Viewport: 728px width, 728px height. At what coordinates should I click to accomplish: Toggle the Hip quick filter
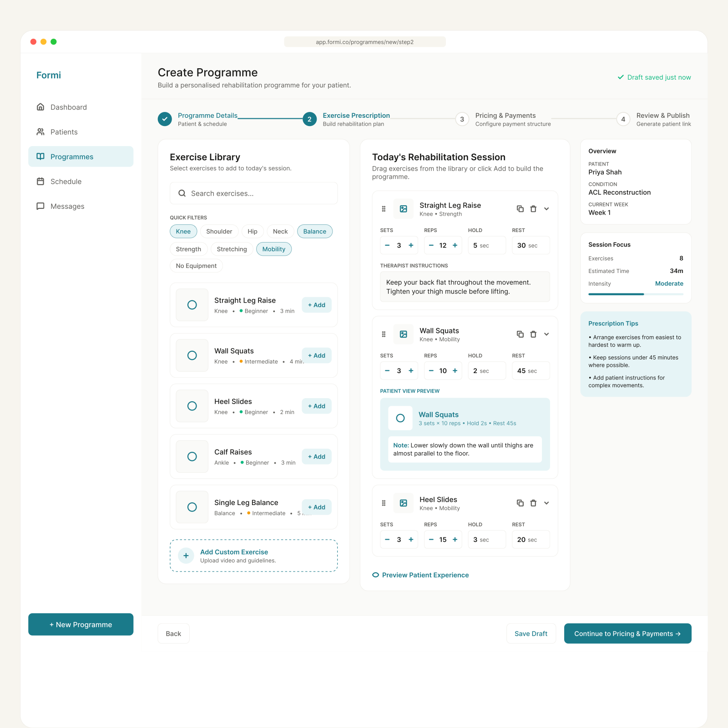coord(253,232)
